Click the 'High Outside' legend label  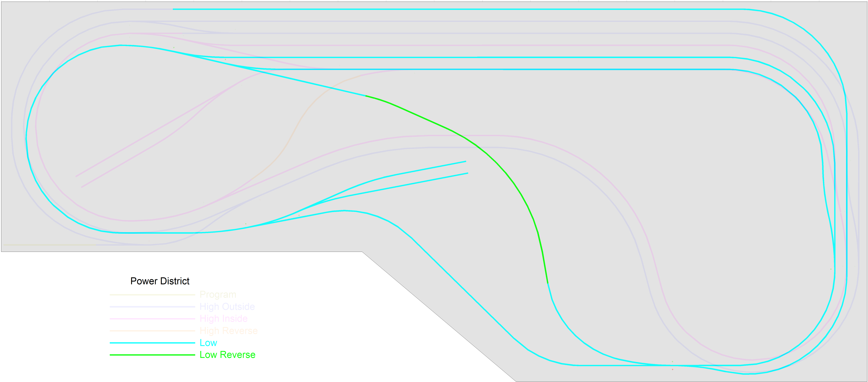[227, 307]
